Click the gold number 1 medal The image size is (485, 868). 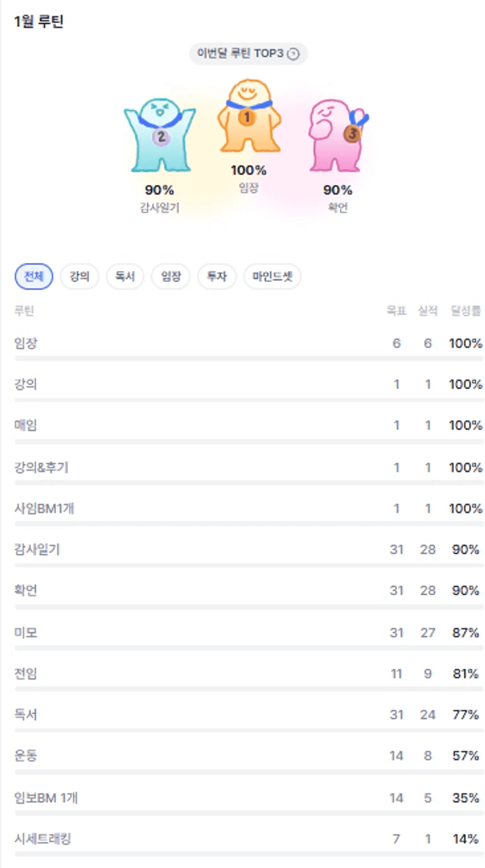point(247,117)
